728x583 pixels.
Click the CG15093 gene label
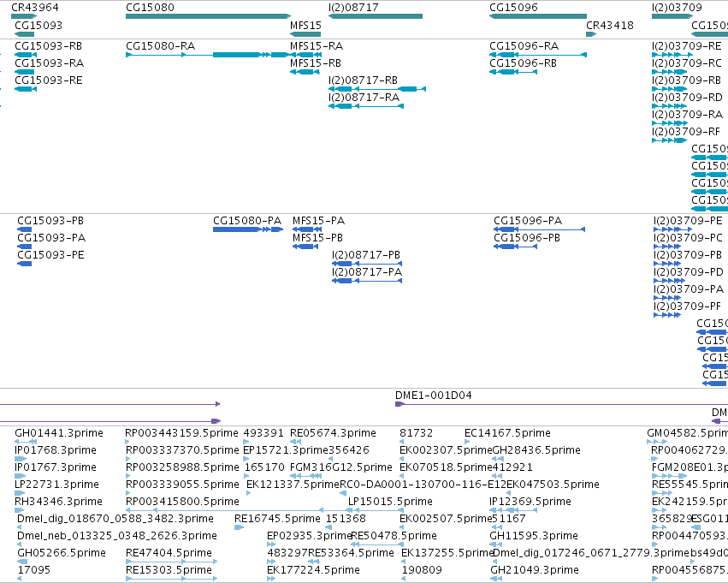click(x=38, y=25)
